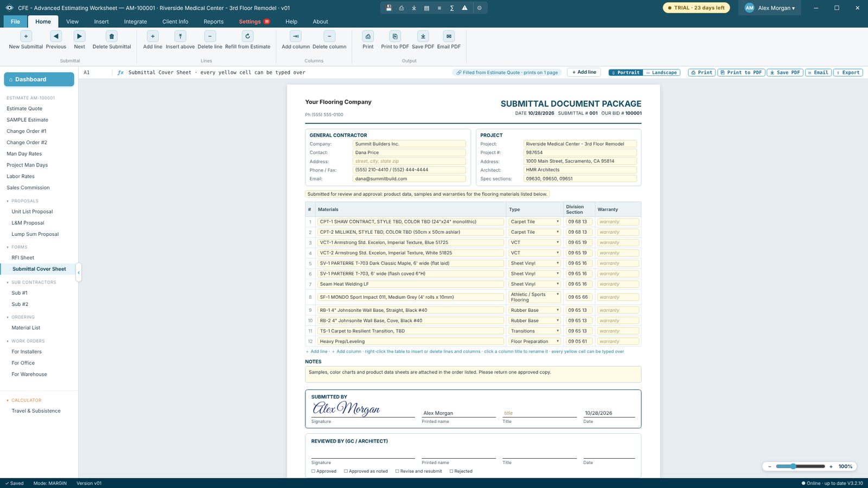Open the Alex Morgan account menu
This screenshot has width=868, height=488.
[x=770, y=8]
